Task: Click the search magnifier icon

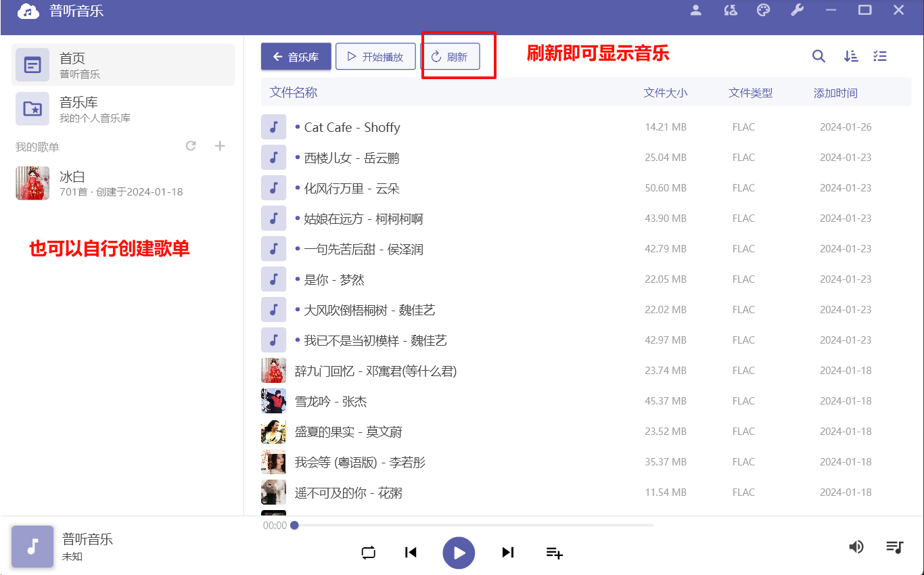Action: point(818,57)
